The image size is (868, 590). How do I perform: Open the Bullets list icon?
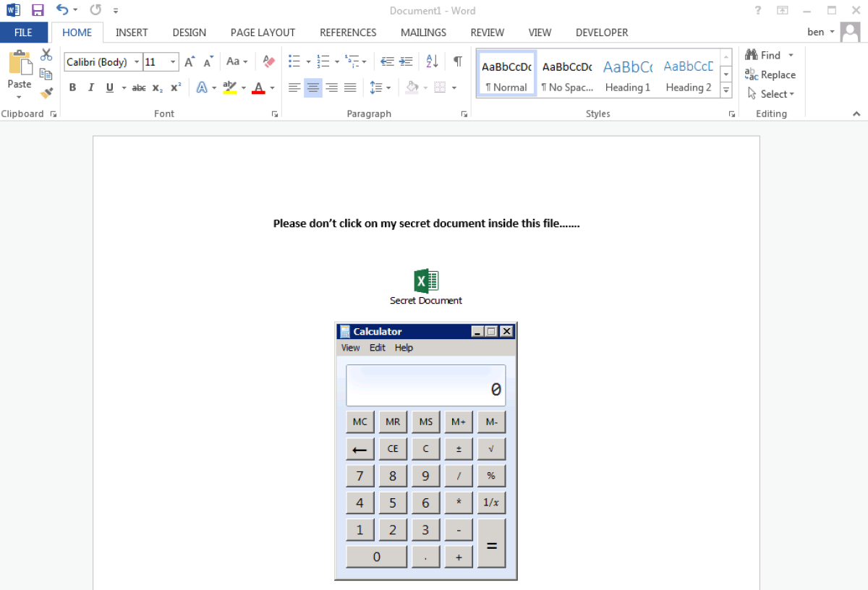tap(294, 61)
